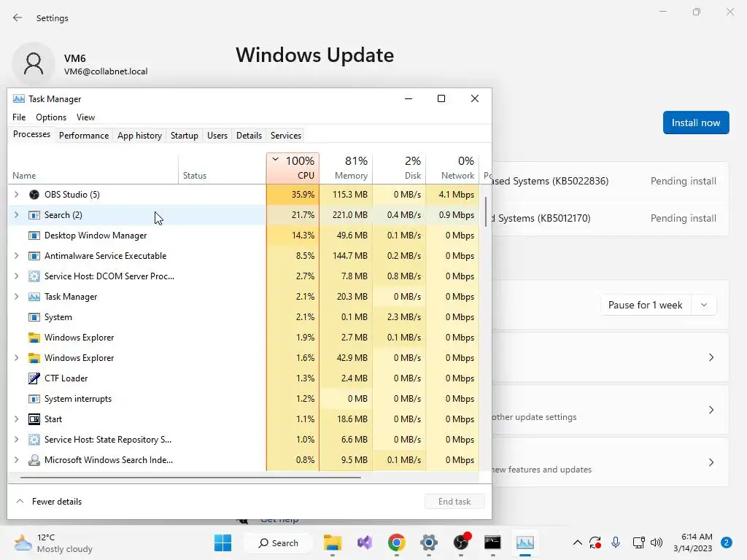Open the View menu in Task Manager
747x560 pixels.
(86, 117)
